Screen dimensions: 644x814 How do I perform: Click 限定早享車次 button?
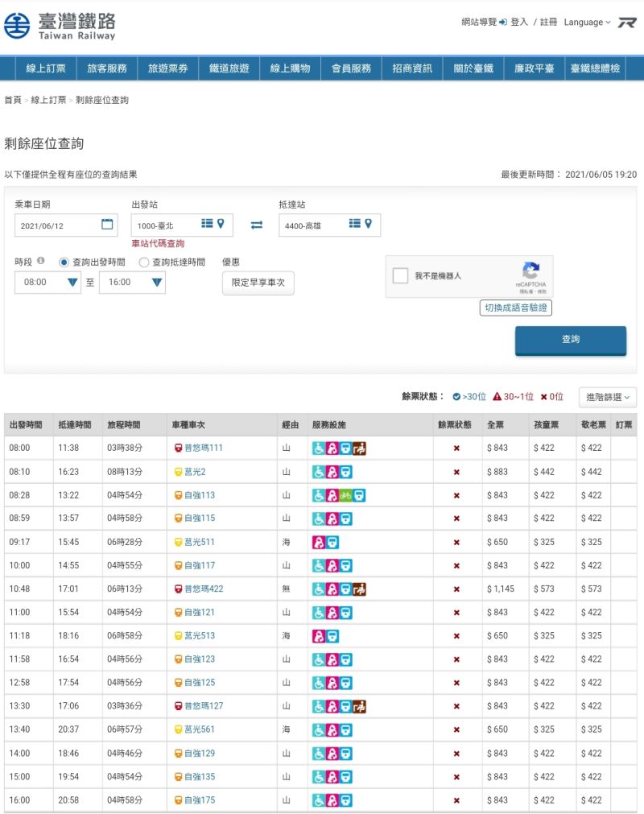258,283
